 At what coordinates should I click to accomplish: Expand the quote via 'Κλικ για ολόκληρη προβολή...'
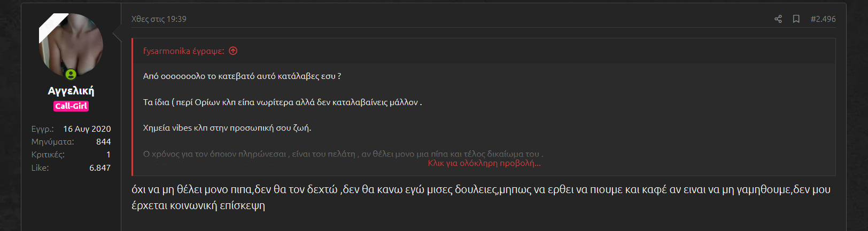tap(484, 163)
